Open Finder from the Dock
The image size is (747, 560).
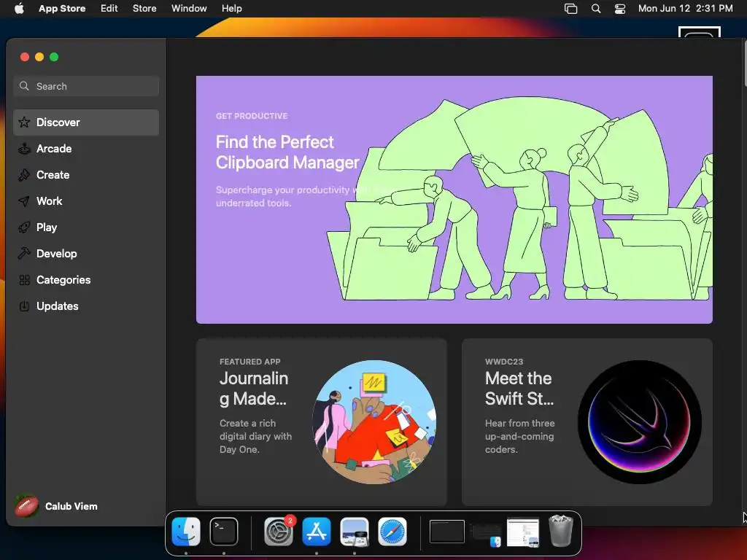186,532
